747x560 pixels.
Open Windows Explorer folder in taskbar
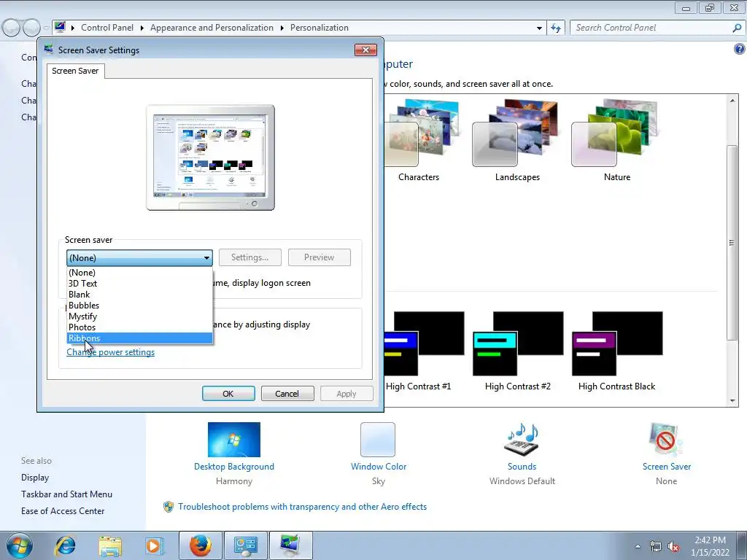coord(110,545)
